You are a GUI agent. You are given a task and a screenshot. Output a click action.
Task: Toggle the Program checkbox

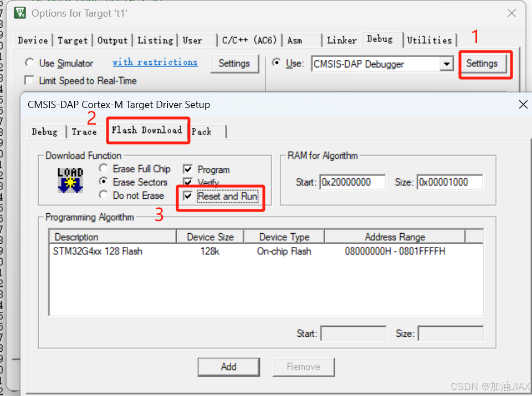(188, 169)
